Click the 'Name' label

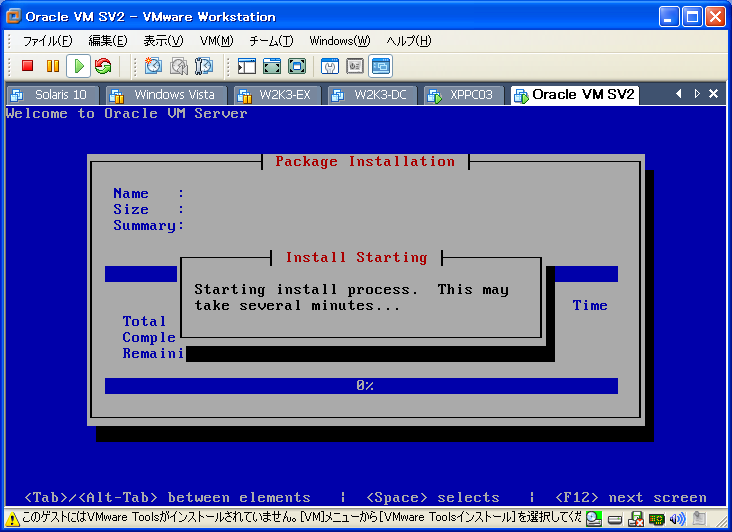131,193
